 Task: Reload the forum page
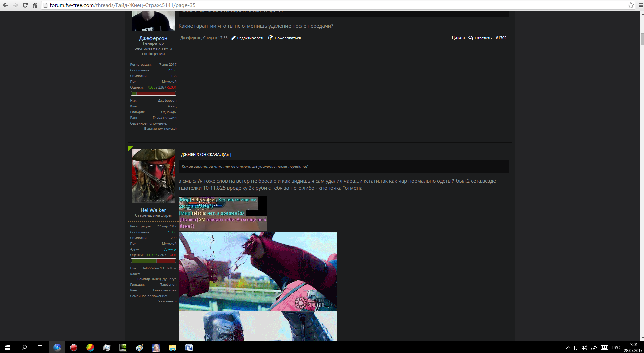tap(25, 5)
